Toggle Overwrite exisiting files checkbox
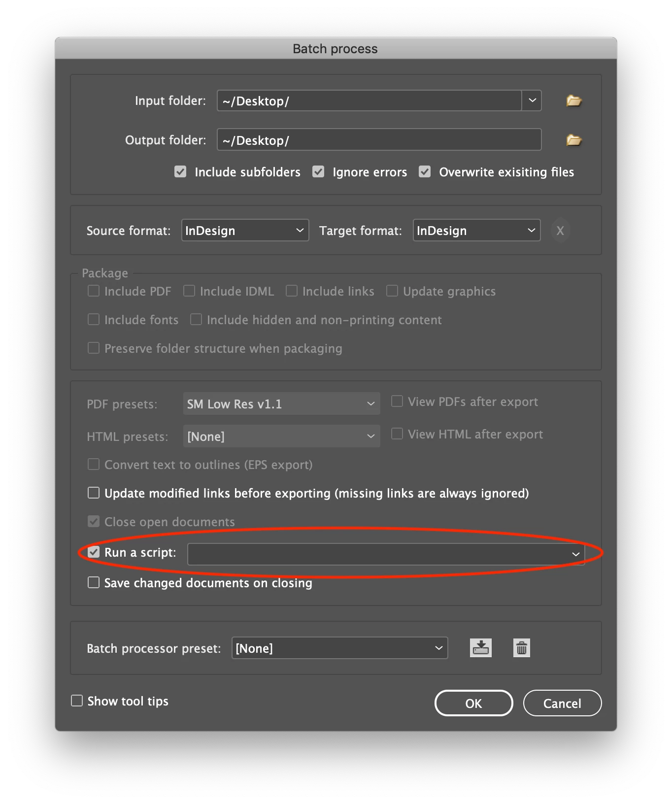Viewport: 672px width, 804px height. pyautogui.click(x=425, y=172)
